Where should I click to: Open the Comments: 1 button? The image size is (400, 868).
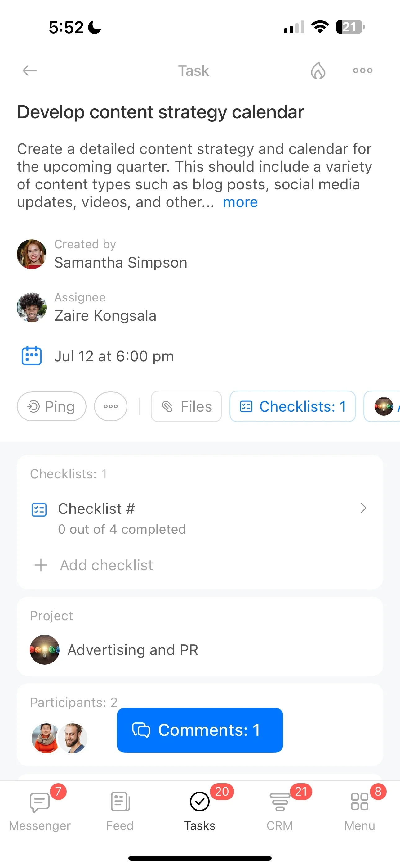[200, 730]
